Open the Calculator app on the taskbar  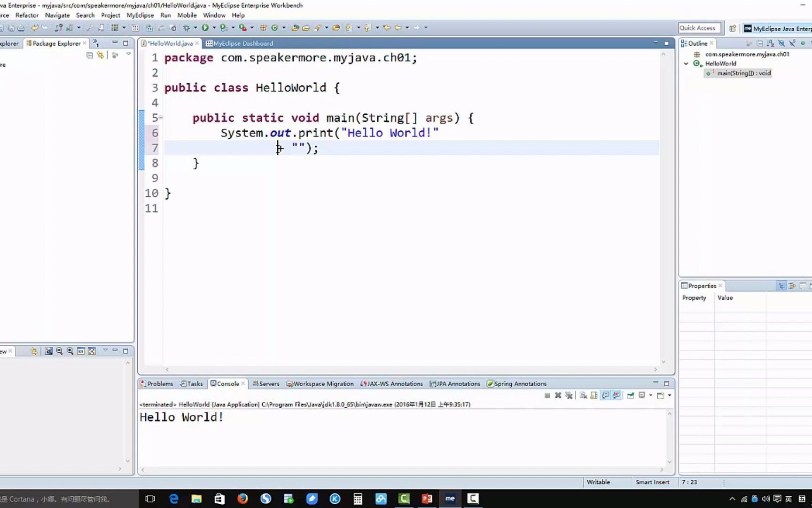[358, 499]
